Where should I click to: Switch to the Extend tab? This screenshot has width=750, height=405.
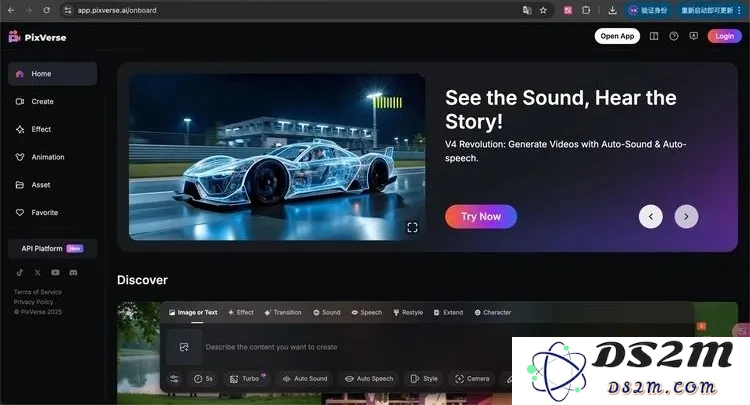click(448, 312)
